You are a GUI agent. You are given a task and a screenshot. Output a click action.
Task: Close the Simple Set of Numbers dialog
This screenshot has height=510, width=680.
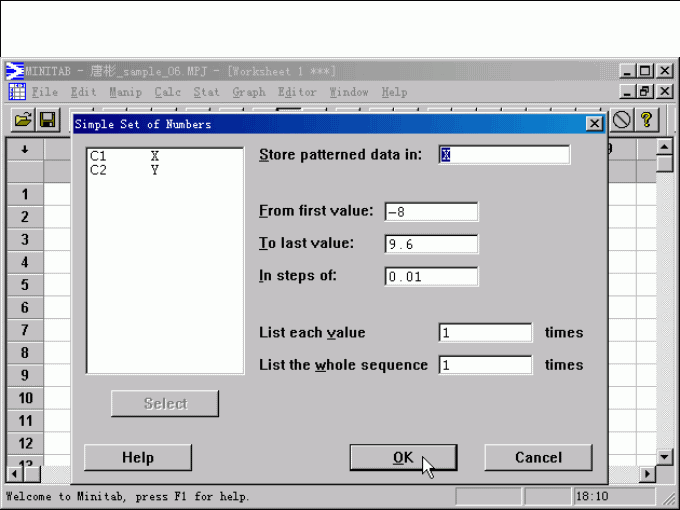[x=594, y=123]
